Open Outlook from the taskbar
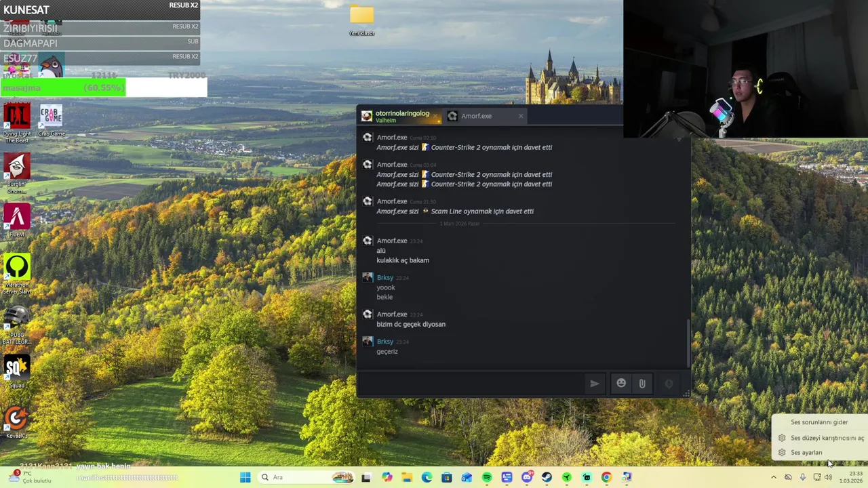Viewport: 868px width, 488px height. click(x=467, y=477)
